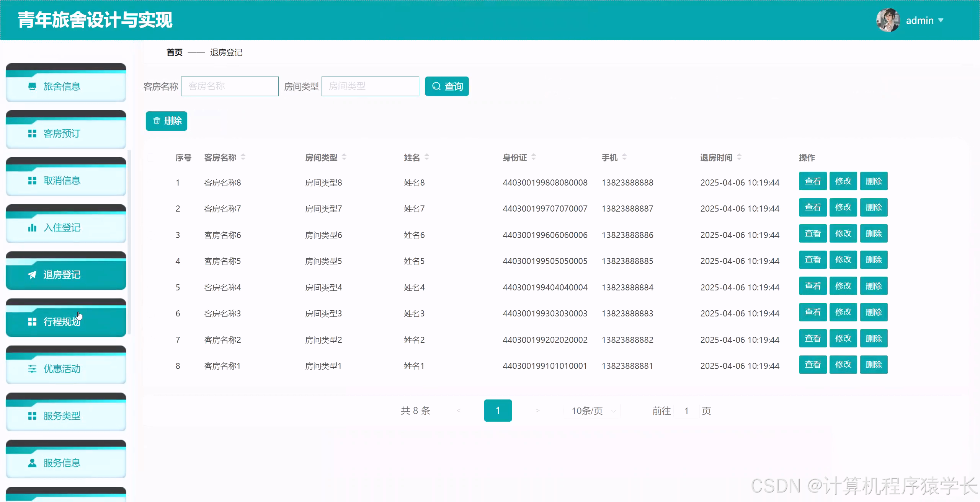Click the store icon beside 旅舍信息
Image resolution: width=980 pixels, height=502 pixels.
pyautogui.click(x=32, y=86)
